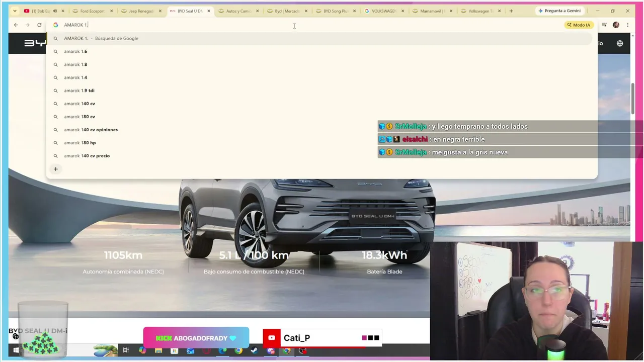Mute the Bob Esponja YouTube tab audio

click(x=55, y=11)
